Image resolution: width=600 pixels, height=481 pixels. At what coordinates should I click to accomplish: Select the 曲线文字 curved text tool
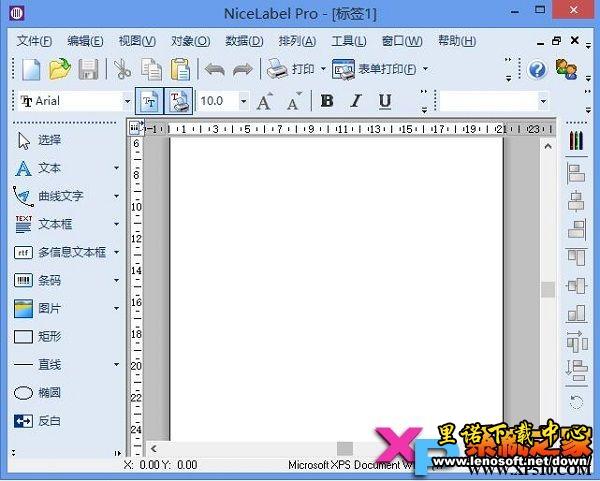click(x=49, y=196)
